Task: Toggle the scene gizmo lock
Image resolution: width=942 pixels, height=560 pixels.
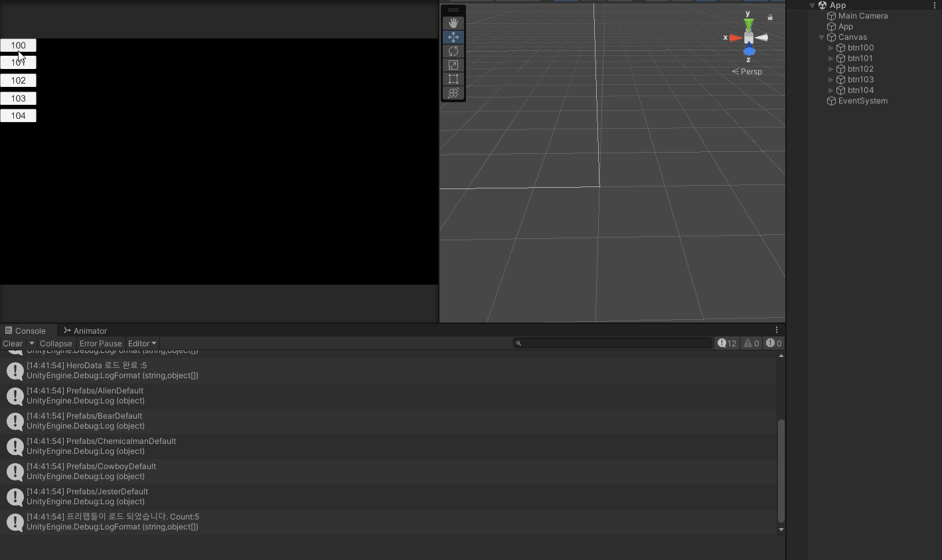Action: 770,17
